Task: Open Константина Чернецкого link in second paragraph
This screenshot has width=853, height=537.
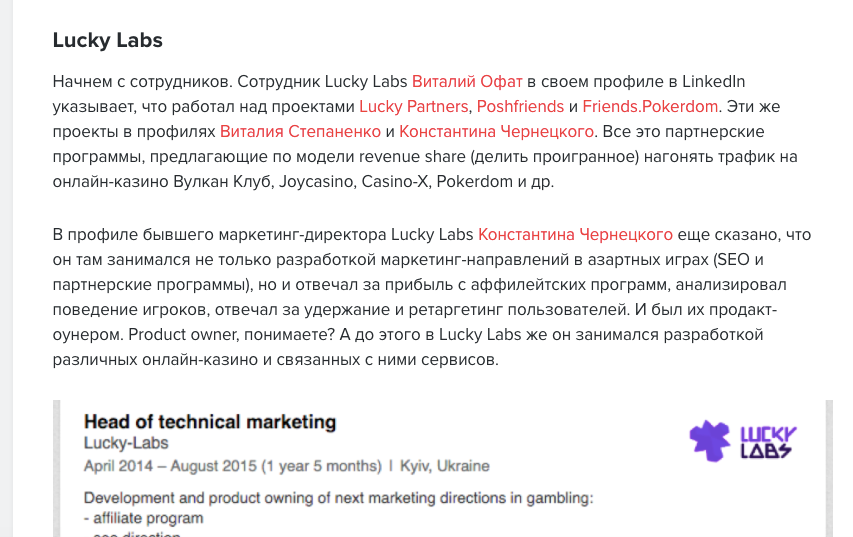Action: point(575,234)
